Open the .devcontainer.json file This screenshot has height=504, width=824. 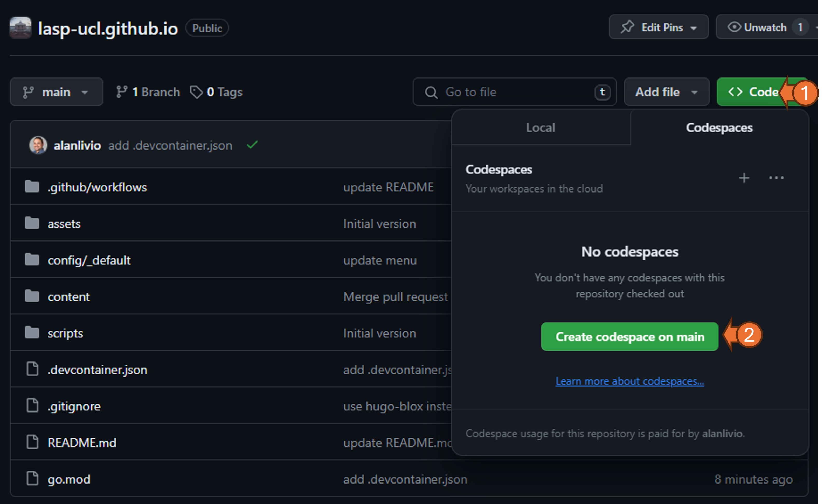click(97, 370)
